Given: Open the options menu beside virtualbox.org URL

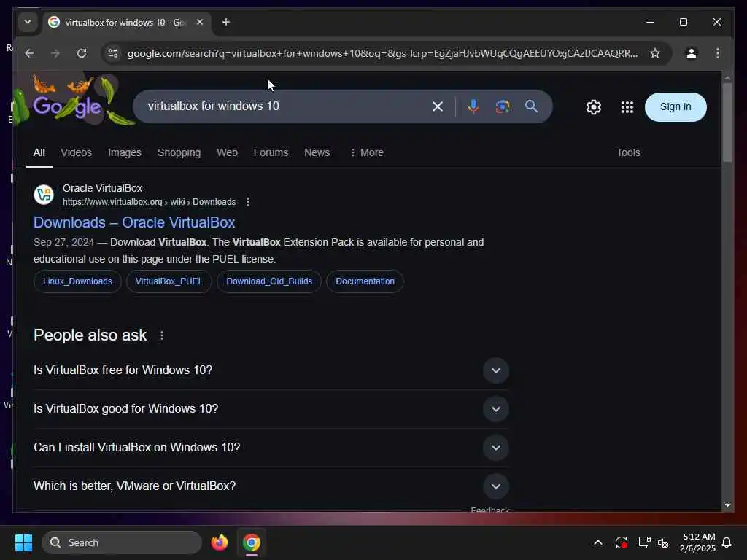Looking at the screenshot, I should coord(248,202).
